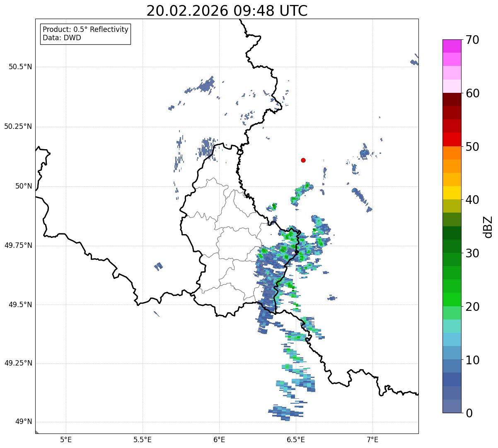Click the light cyan colorbar segment above 10
The width and height of the screenshot is (498, 448).
tap(452, 339)
